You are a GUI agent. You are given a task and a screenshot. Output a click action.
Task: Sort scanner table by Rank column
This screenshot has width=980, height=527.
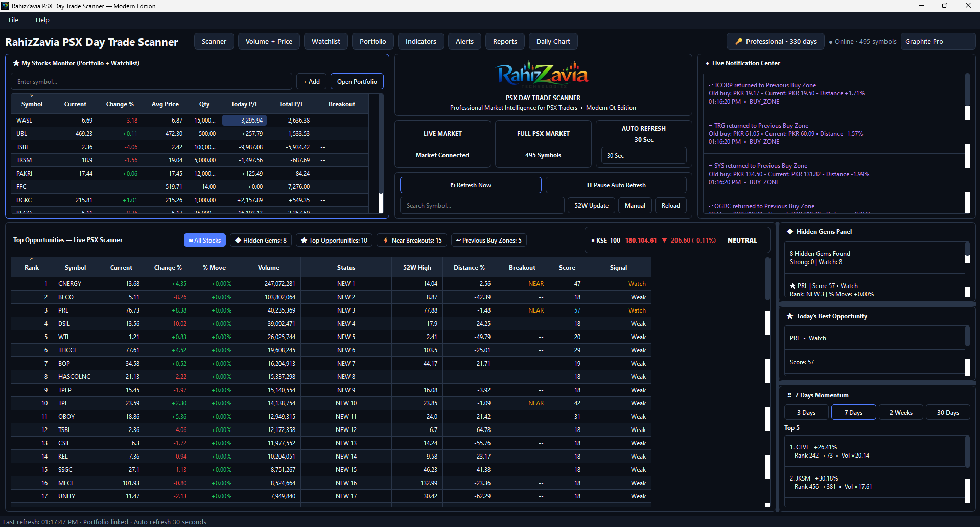32,267
